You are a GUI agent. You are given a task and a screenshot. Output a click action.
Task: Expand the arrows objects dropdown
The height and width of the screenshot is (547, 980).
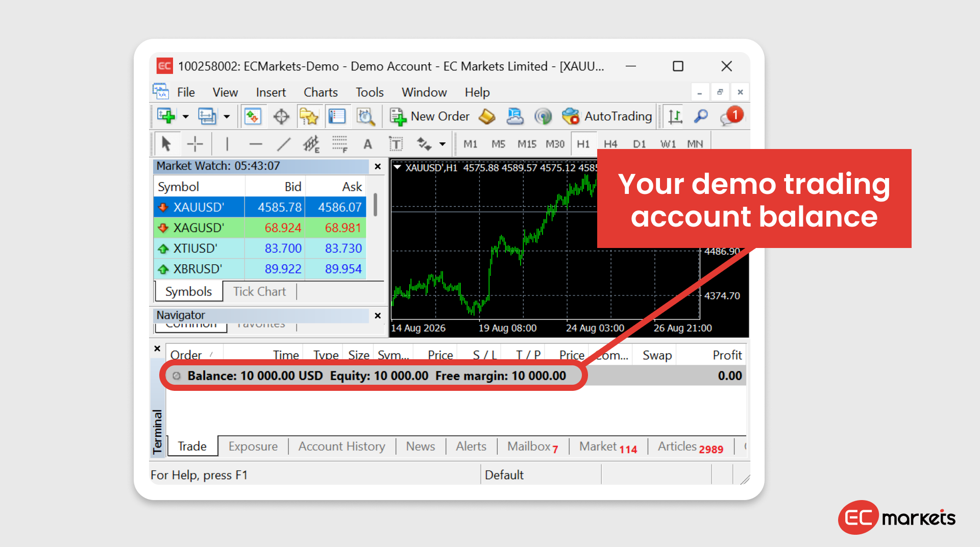443,144
